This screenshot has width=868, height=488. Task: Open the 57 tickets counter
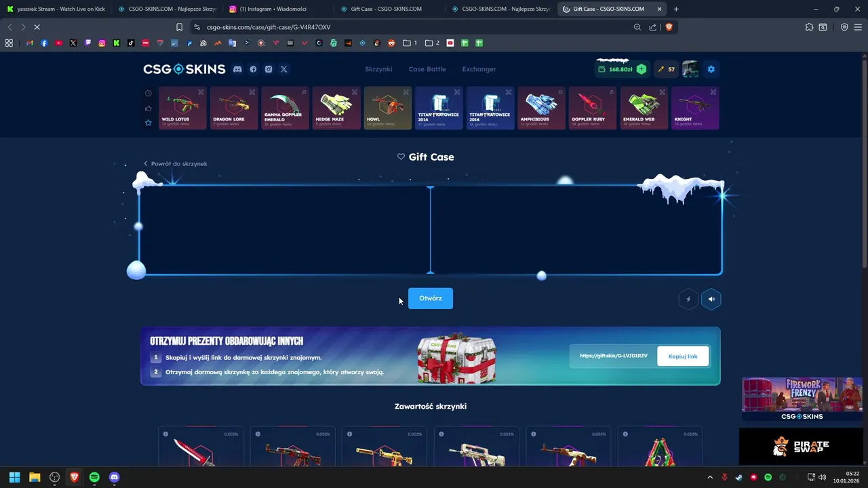click(x=667, y=69)
